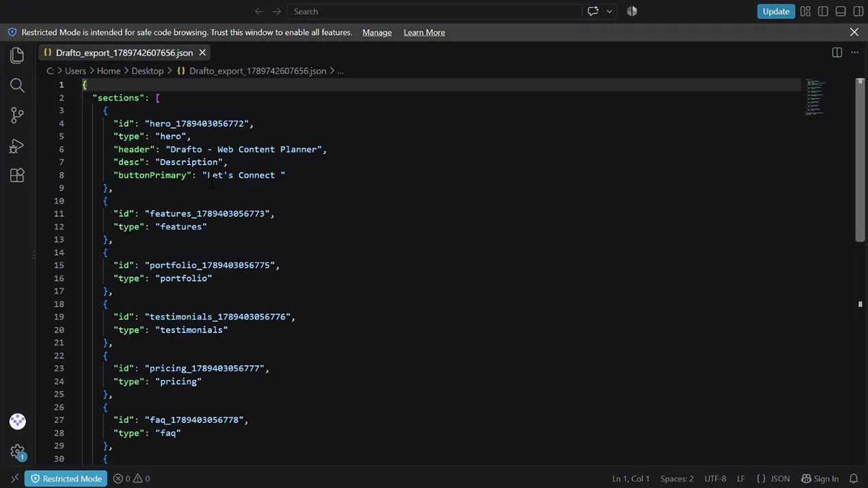This screenshot has height=488, width=868.
Task: Click the "pricing_1789403056777" value
Action: coord(204,368)
